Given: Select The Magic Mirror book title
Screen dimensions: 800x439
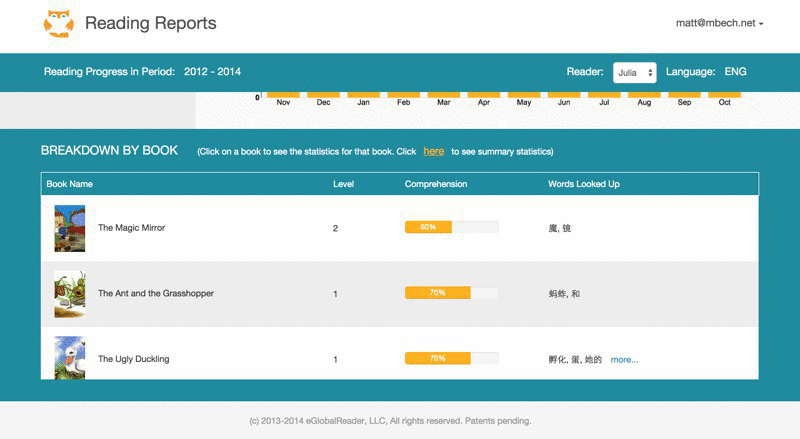Looking at the screenshot, I should [x=131, y=228].
